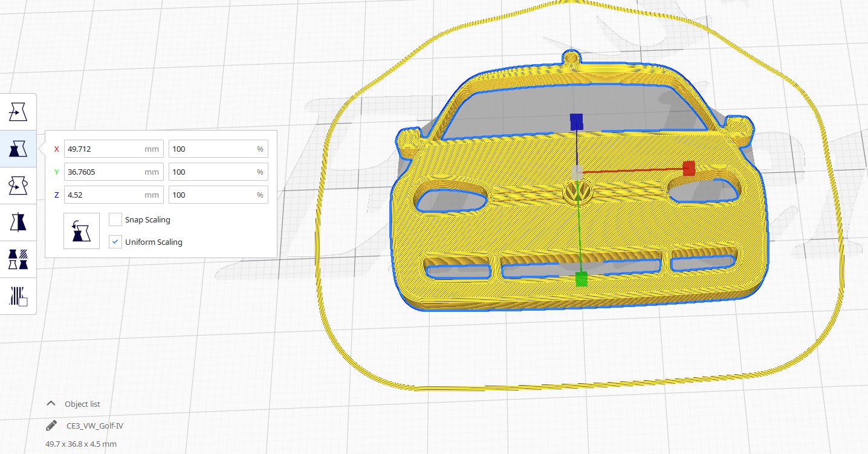Screen dimensions: 868x454
Task: Click the red X-axis scale handle
Action: (x=689, y=169)
